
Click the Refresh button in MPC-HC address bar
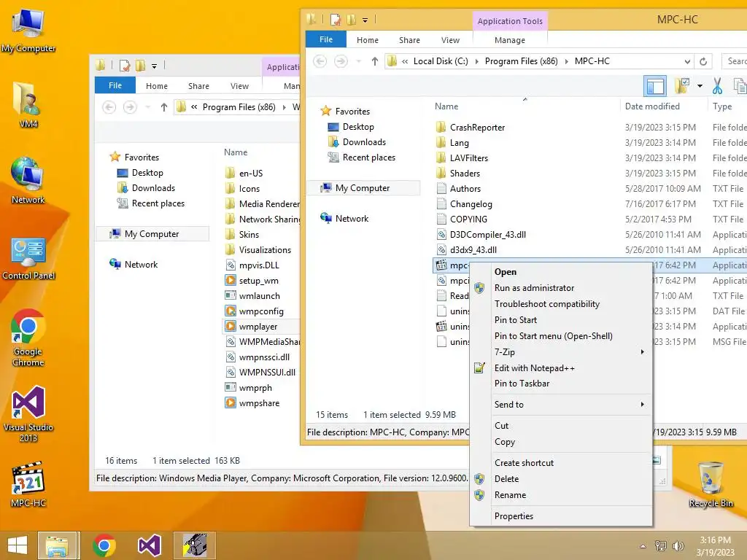click(x=703, y=61)
